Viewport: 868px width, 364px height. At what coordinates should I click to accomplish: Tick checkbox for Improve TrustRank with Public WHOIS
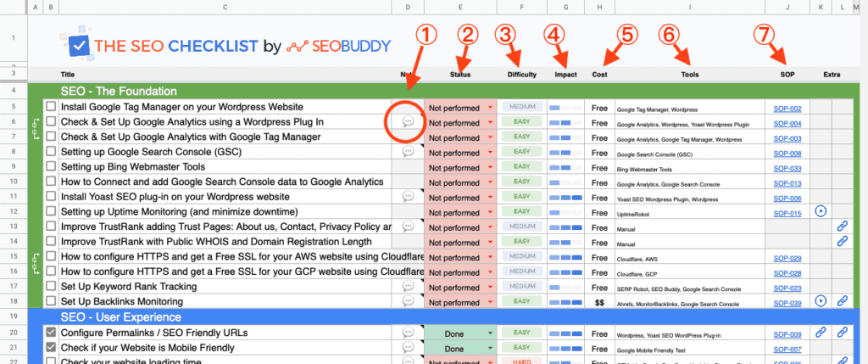point(51,241)
